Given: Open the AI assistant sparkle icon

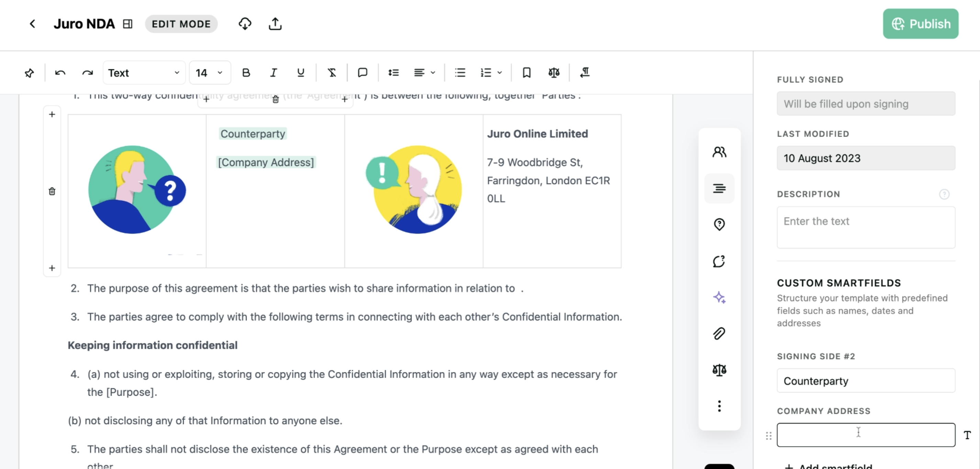Looking at the screenshot, I should click(719, 297).
